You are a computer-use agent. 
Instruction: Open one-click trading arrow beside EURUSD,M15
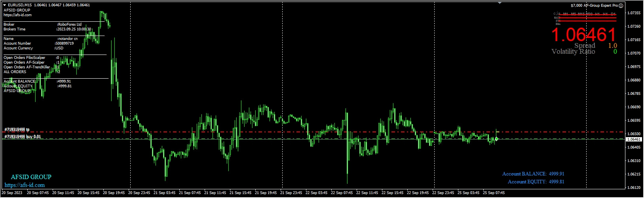pyautogui.click(x=5, y=5)
